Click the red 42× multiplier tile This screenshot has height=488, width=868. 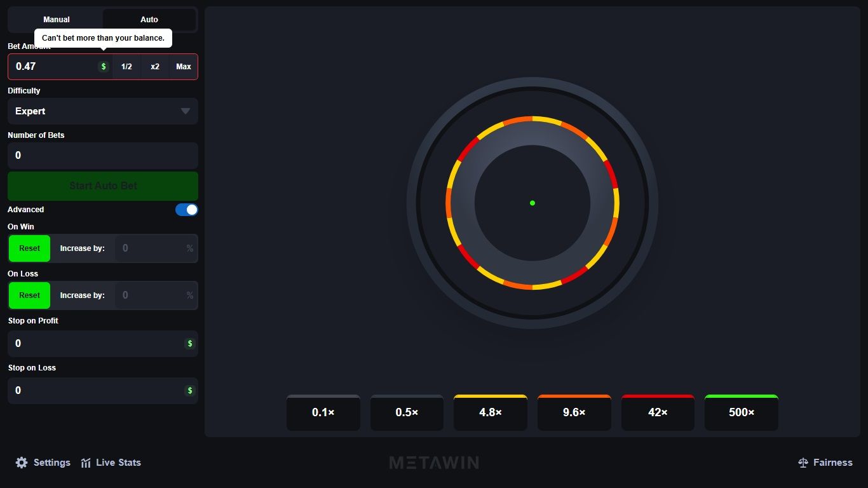pyautogui.click(x=658, y=412)
